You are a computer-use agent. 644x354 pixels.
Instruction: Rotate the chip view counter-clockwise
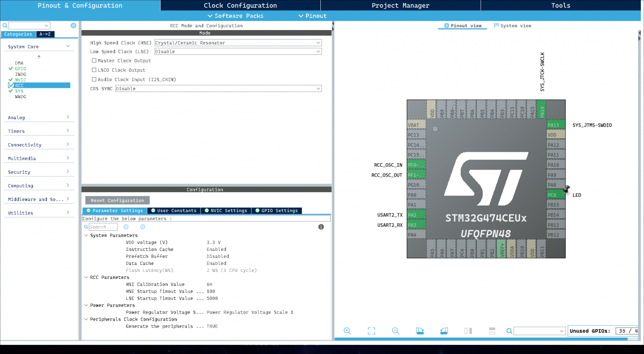coord(444,331)
